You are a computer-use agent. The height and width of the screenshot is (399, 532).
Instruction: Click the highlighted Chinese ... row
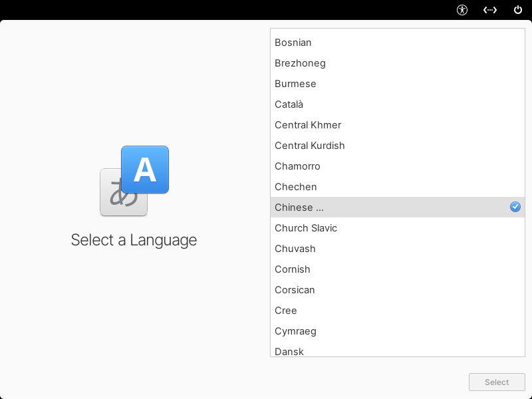[397, 207]
